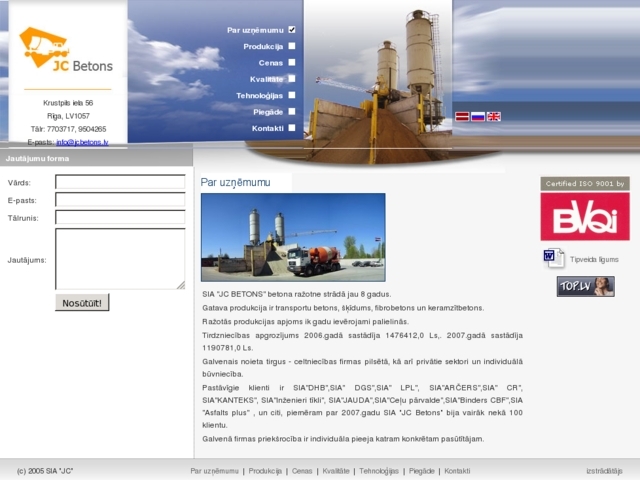
Task: Toggle the Par uzņēmumu checkbox
Action: click(292, 30)
